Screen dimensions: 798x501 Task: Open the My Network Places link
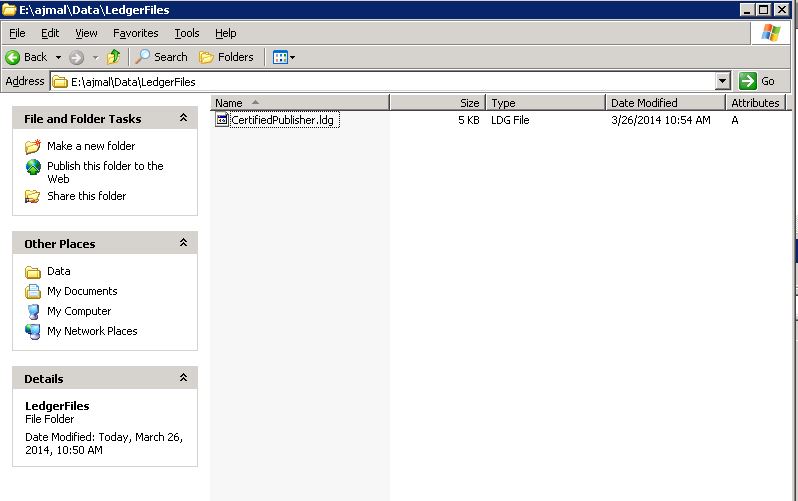[92, 331]
